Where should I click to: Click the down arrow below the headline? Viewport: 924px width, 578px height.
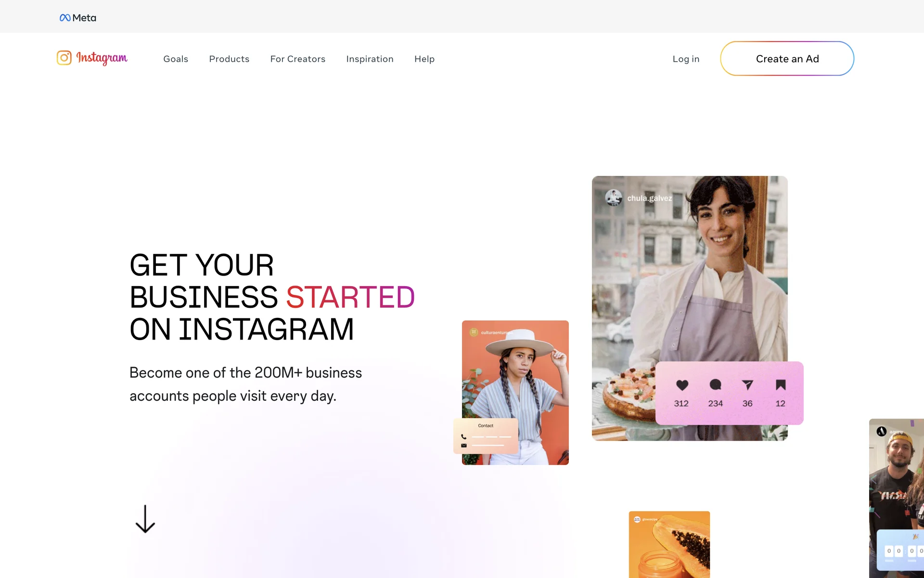[x=145, y=519]
